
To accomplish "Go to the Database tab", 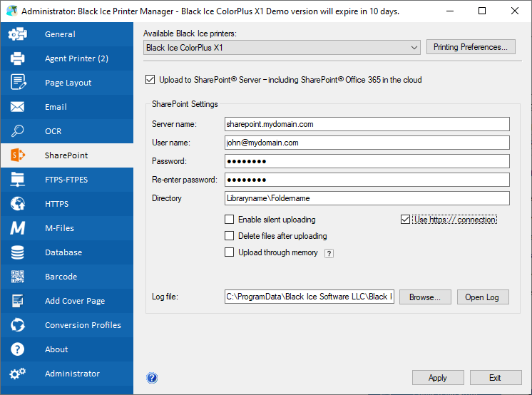I will [67, 252].
